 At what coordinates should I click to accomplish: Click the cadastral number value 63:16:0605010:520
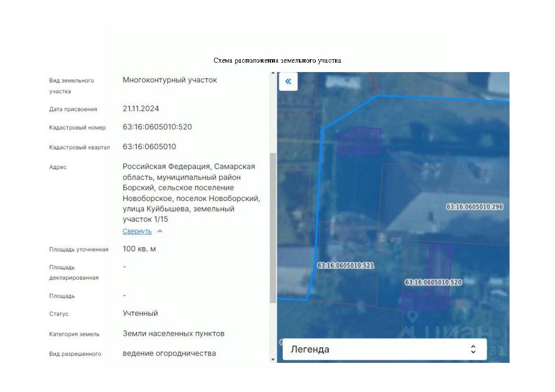click(157, 127)
